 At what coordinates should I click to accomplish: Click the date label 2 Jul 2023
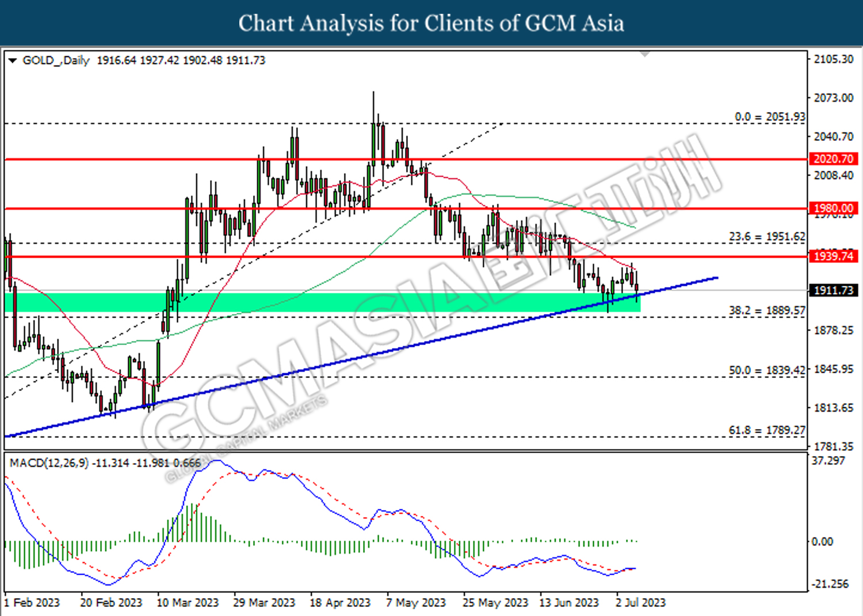click(640, 602)
